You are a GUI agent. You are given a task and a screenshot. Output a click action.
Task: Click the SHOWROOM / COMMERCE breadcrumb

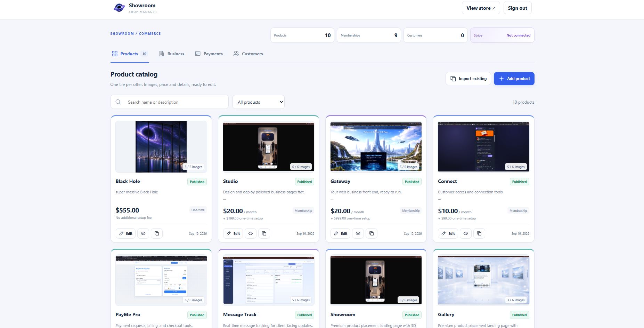(x=136, y=34)
